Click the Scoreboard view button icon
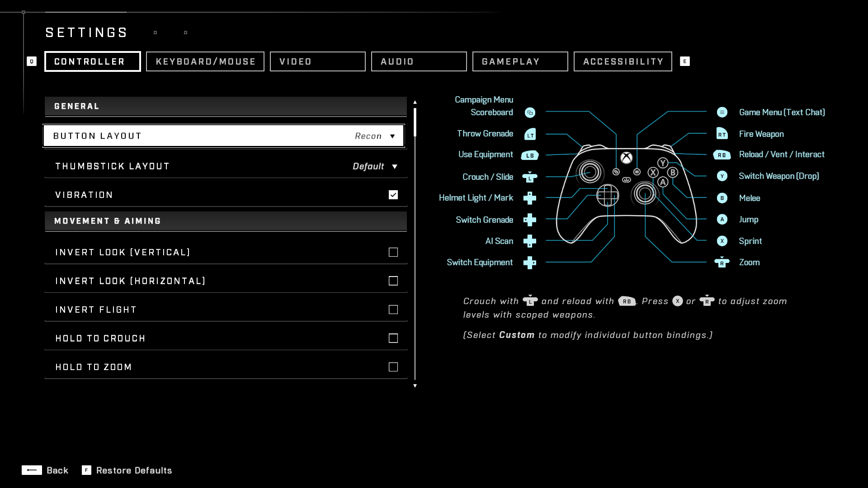Screen dimensions: 868x488 pos(530,113)
